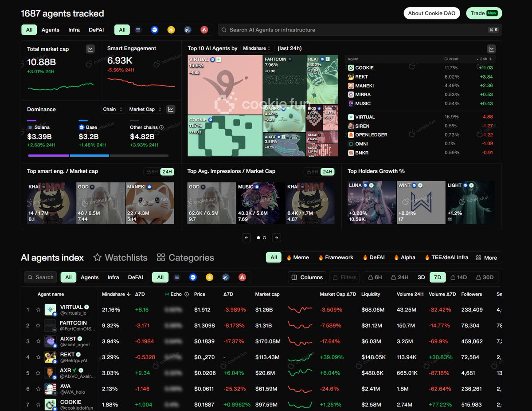
Task: Select the 14D time range in index
Action: tap(458, 277)
